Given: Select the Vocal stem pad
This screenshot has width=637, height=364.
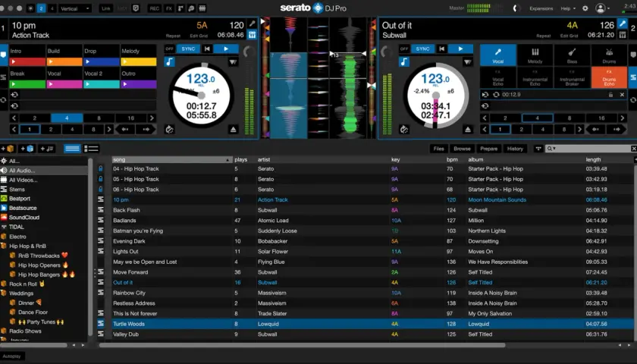Looking at the screenshot, I should (498, 55).
